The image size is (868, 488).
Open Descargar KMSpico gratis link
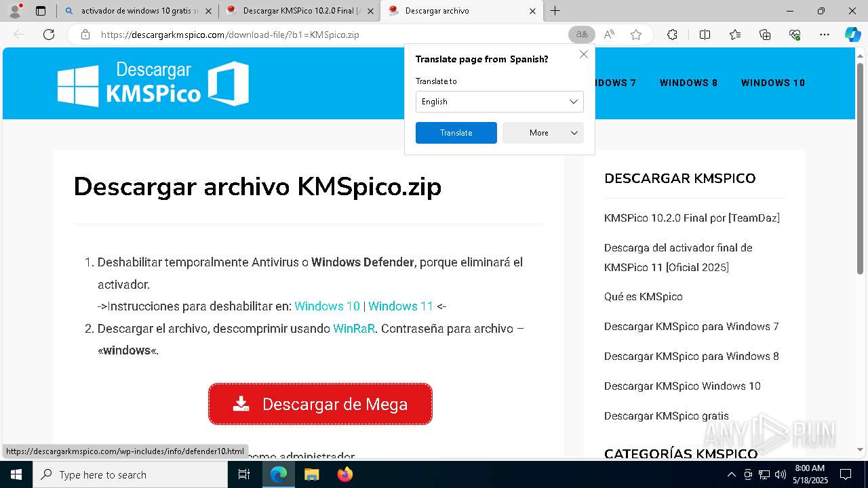(x=666, y=416)
